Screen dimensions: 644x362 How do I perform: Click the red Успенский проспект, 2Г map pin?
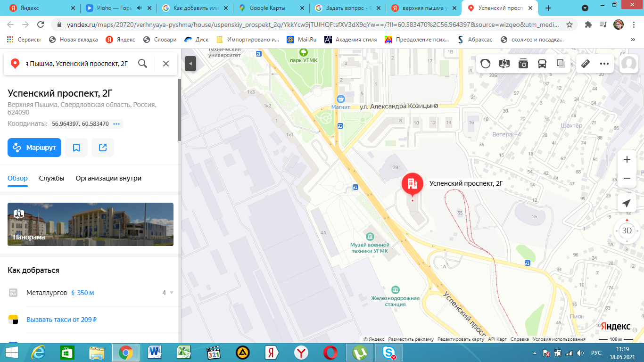click(413, 185)
